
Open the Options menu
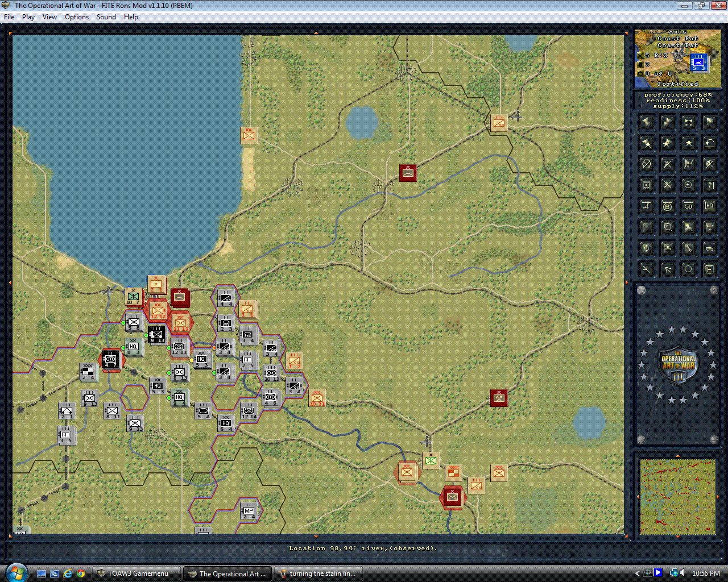tap(76, 17)
